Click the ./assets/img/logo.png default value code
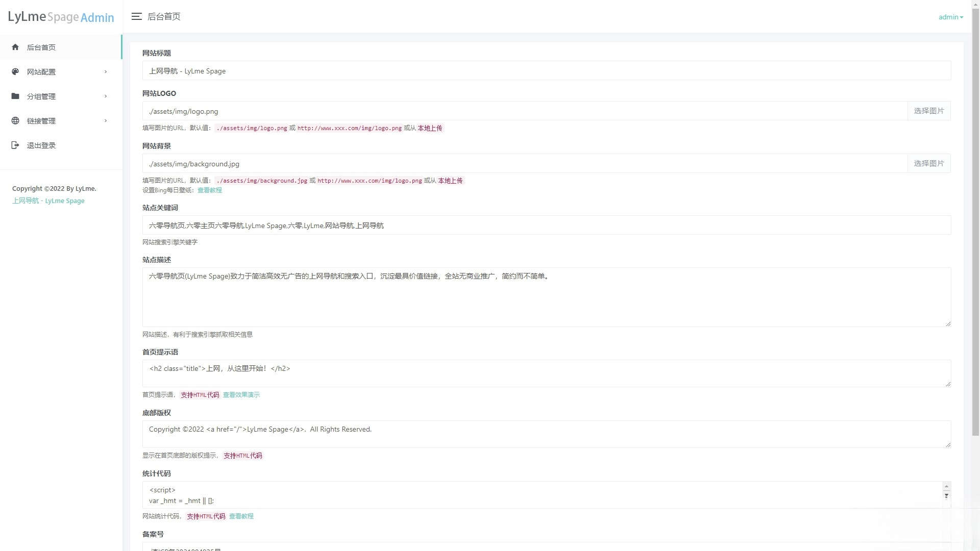This screenshot has width=980, height=551. tap(252, 128)
